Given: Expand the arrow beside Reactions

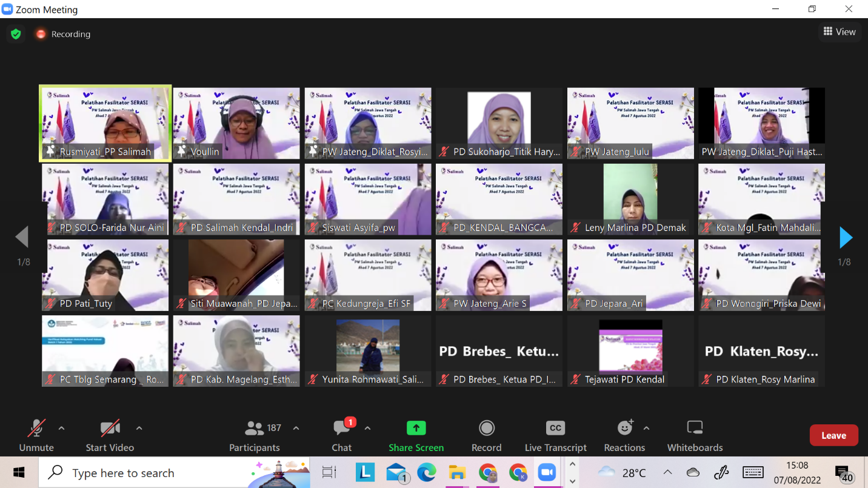Looking at the screenshot, I should click(x=646, y=428).
